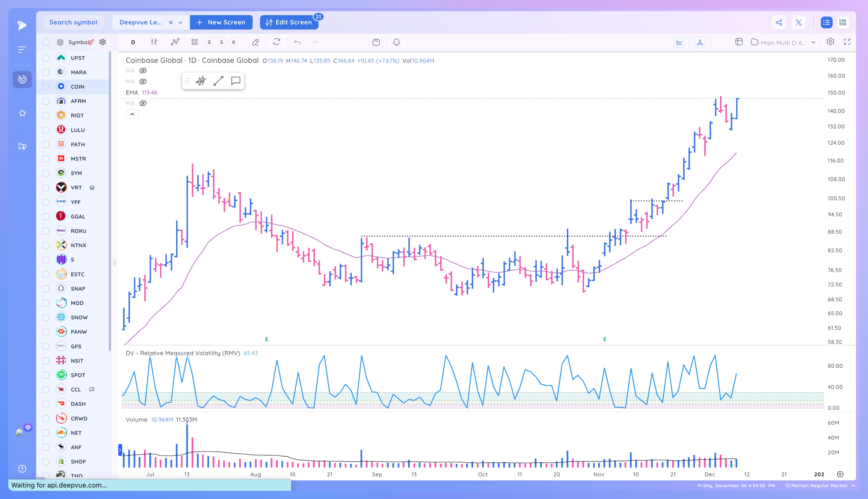868x499 pixels.
Task: Click the symbol list vertical scrollbar
Action: point(110,200)
